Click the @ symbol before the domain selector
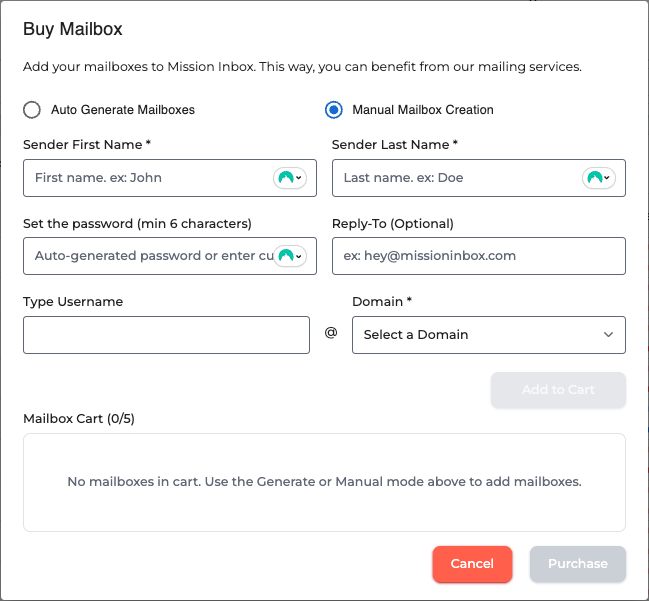Screen dimensions: 649x601 point(331,333)
